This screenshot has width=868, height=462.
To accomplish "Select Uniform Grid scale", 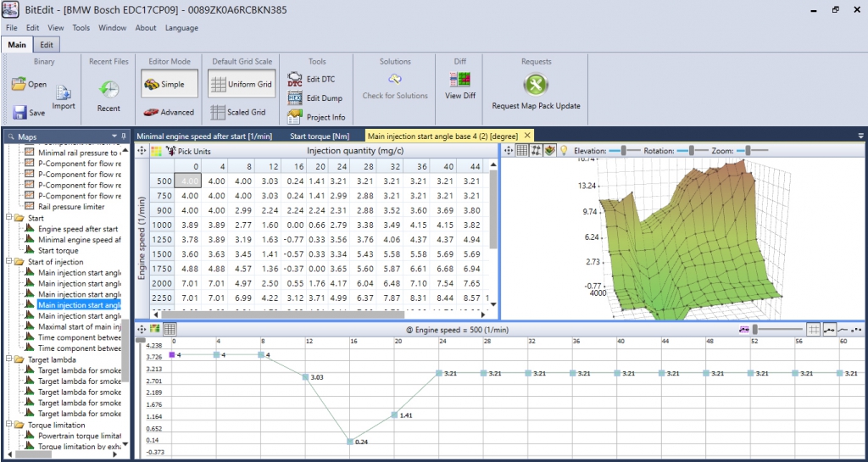I will (x=242, y=84).
